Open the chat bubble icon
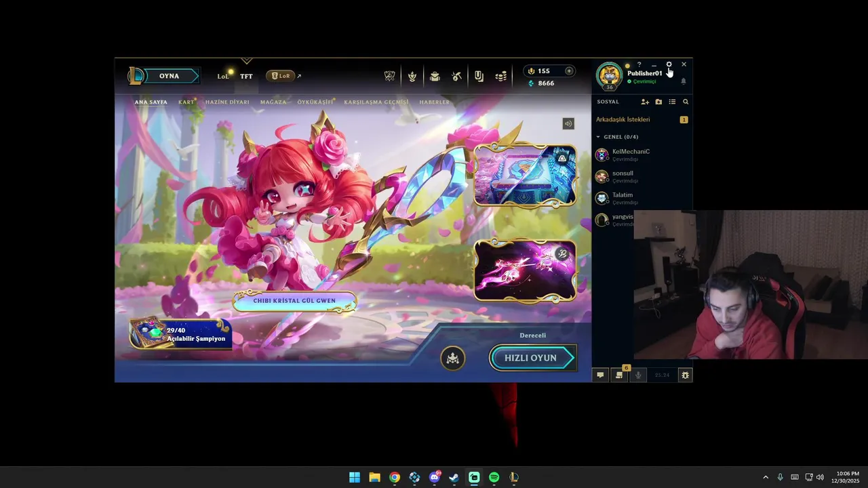Screen dimensions: 868x488 pos(600,375)
